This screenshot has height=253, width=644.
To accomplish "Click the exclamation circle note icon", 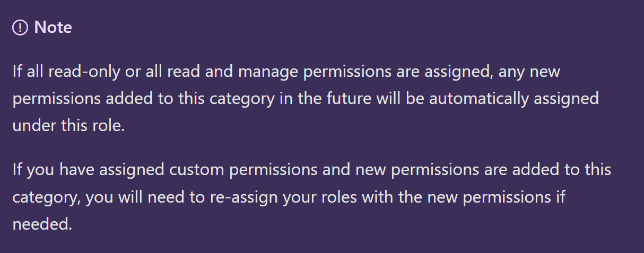I will pos(20,28).
